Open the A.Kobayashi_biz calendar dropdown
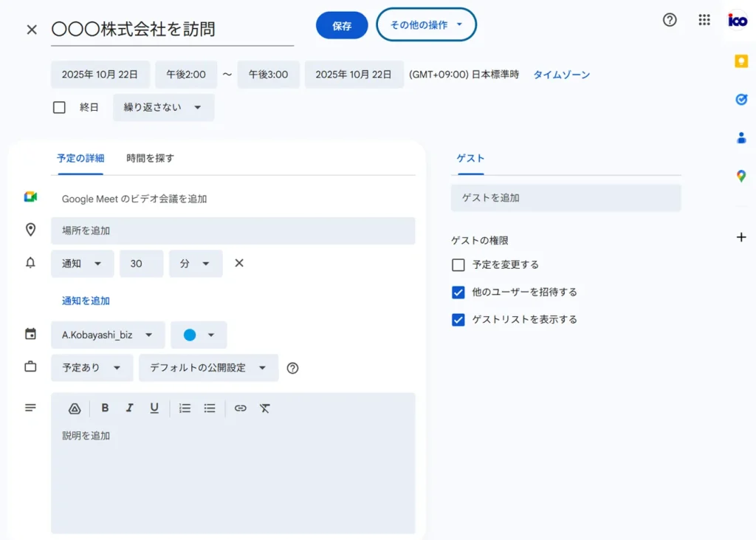Screen dimensions: 756x540 (x=108, y=335)
